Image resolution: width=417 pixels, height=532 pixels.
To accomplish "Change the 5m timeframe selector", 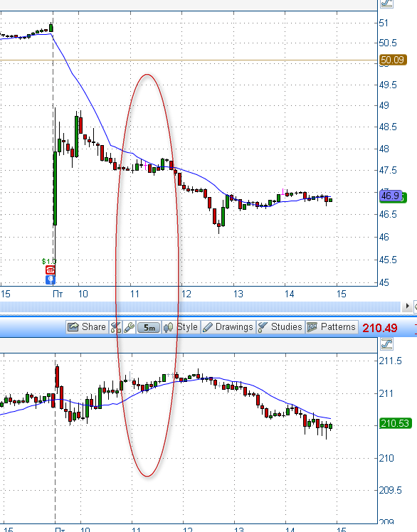I will click(x=149, y=327).
